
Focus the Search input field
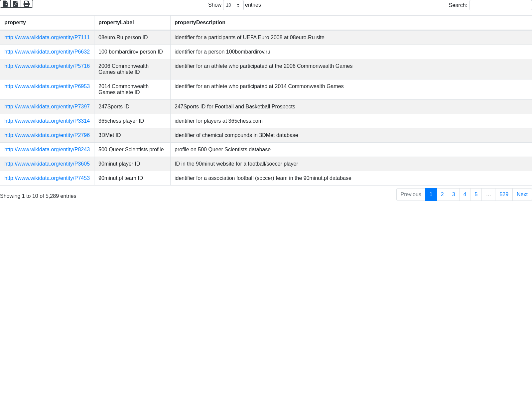click(500, 5)
